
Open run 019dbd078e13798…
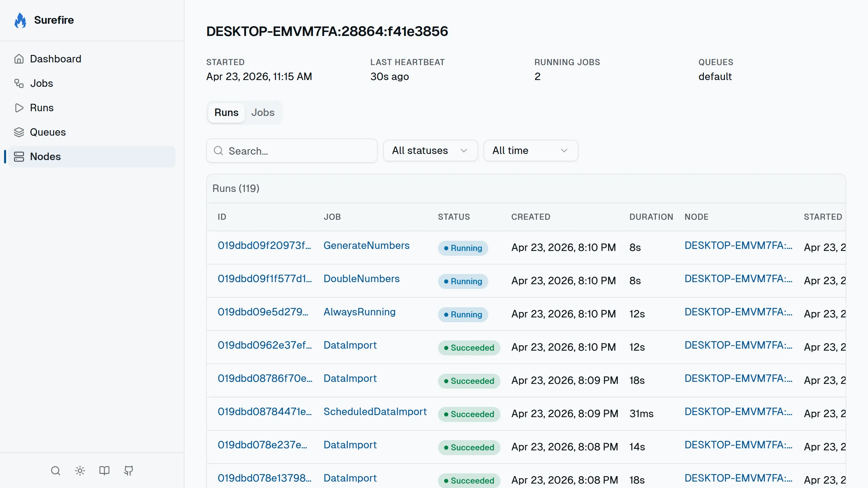coord(264,478)
